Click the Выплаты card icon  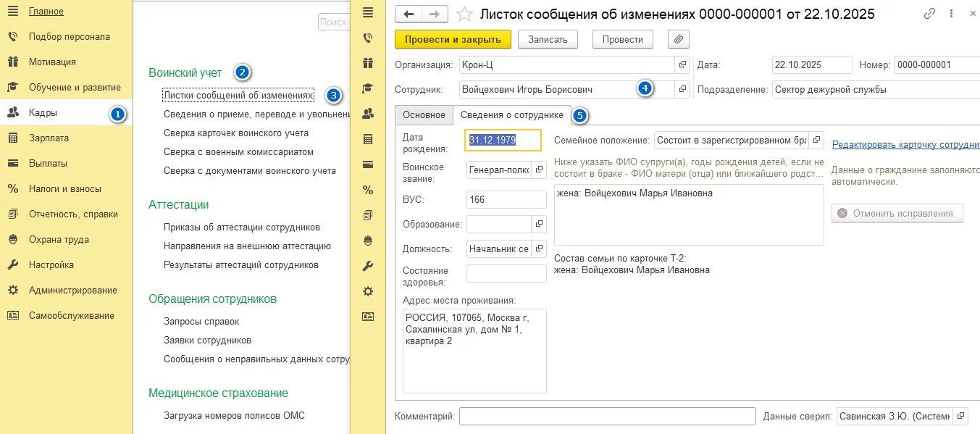coord(12,164)
